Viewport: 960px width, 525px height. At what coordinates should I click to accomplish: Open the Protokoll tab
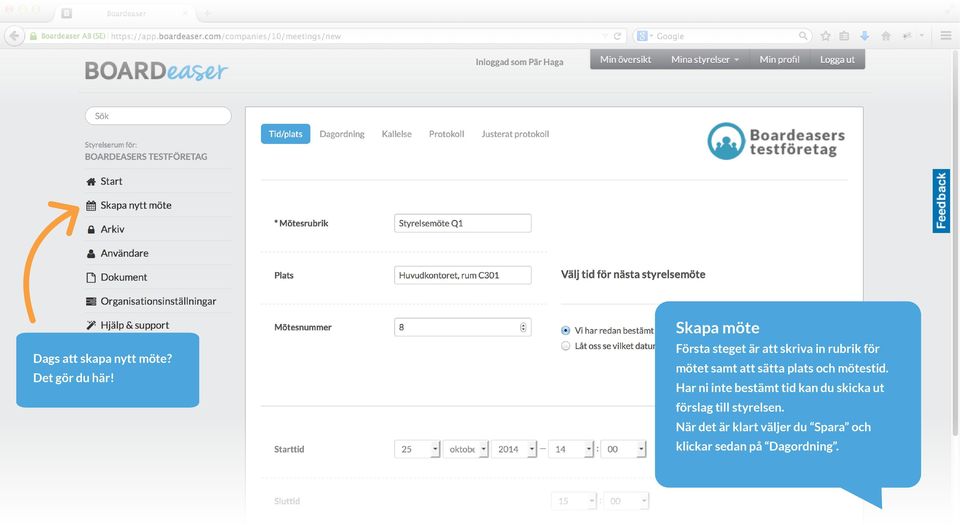[446, 134]
